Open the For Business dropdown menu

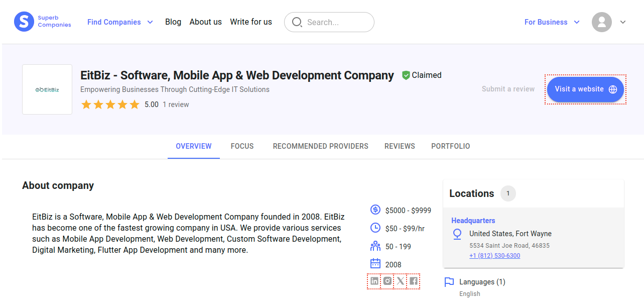coord(552,22)
